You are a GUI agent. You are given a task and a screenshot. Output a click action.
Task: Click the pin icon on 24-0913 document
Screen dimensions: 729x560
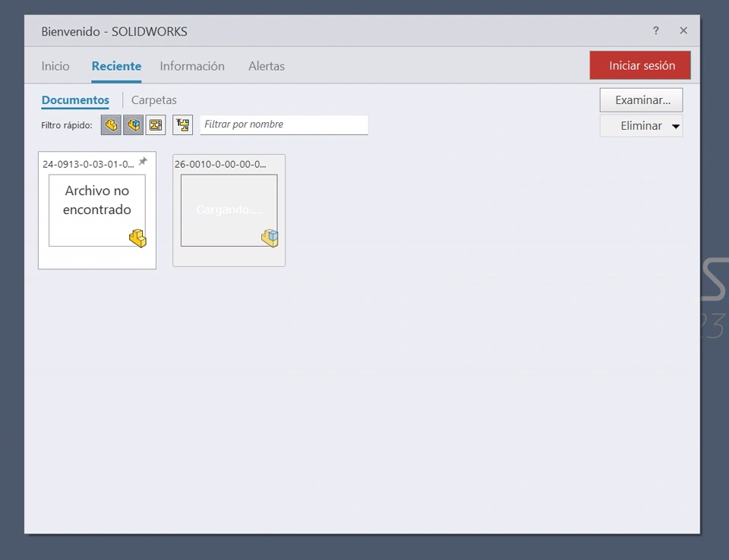click(143, 162)
